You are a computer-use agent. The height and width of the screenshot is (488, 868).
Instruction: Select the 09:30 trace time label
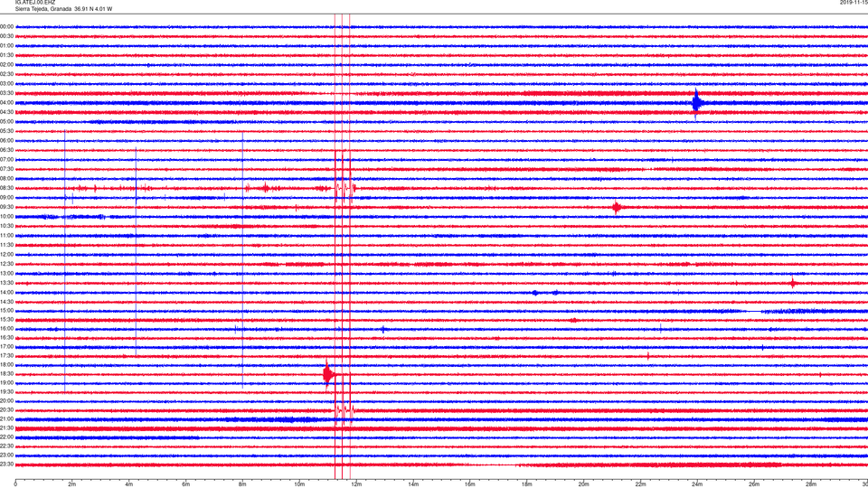7,207
